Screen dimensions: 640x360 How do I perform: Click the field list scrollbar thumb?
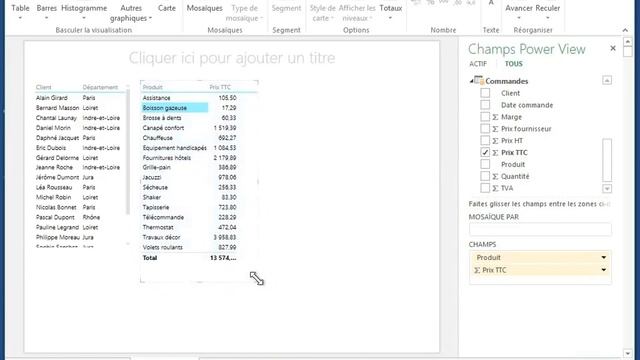click(x=607, y=160)
